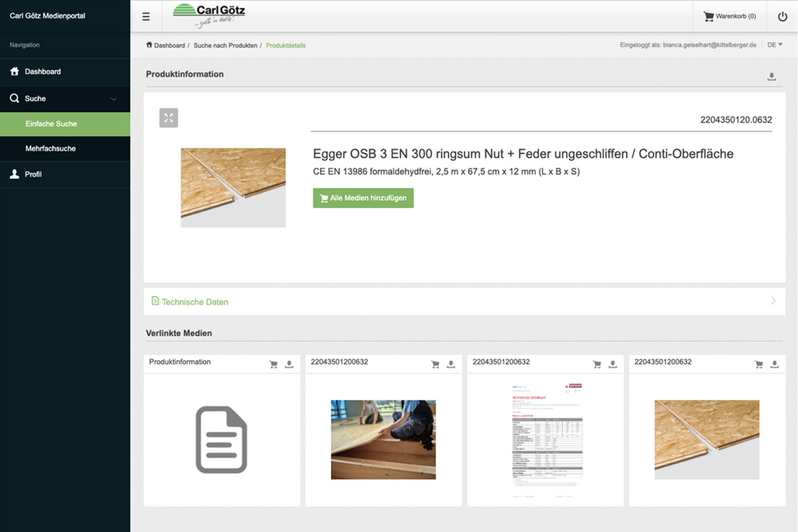Click the Carl Götz Medienportal title
This screenshot has height=532, width=798.
tap(48, 16)
